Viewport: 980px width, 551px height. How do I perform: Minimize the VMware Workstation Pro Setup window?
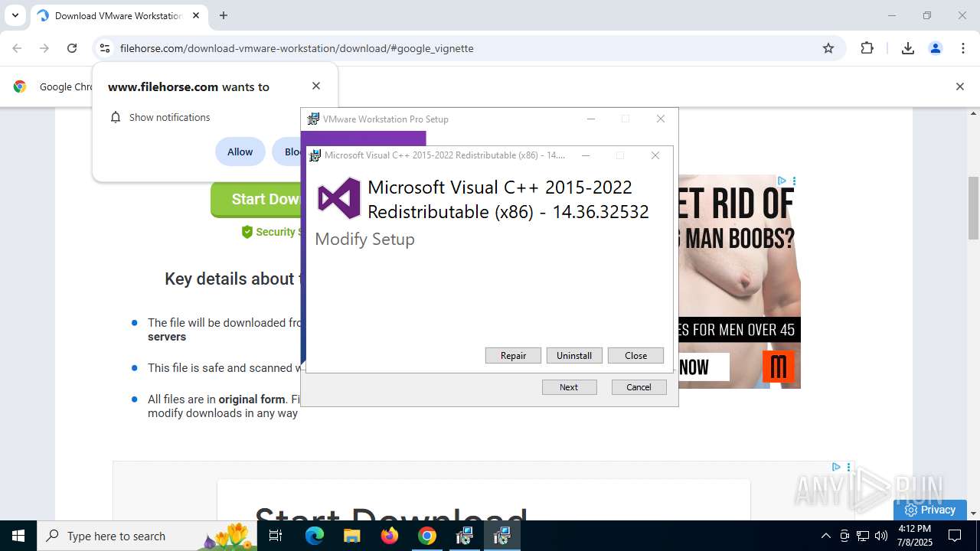click(x=590, y=119)
